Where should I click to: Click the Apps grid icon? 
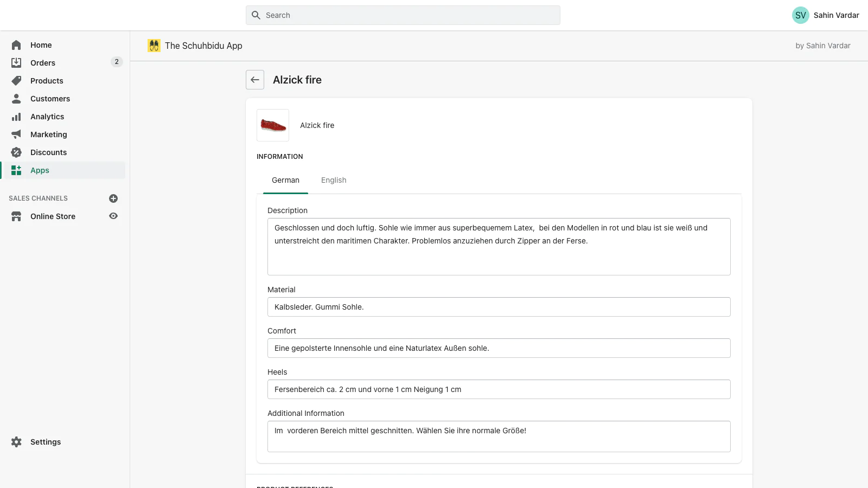[x=16, y=170]
